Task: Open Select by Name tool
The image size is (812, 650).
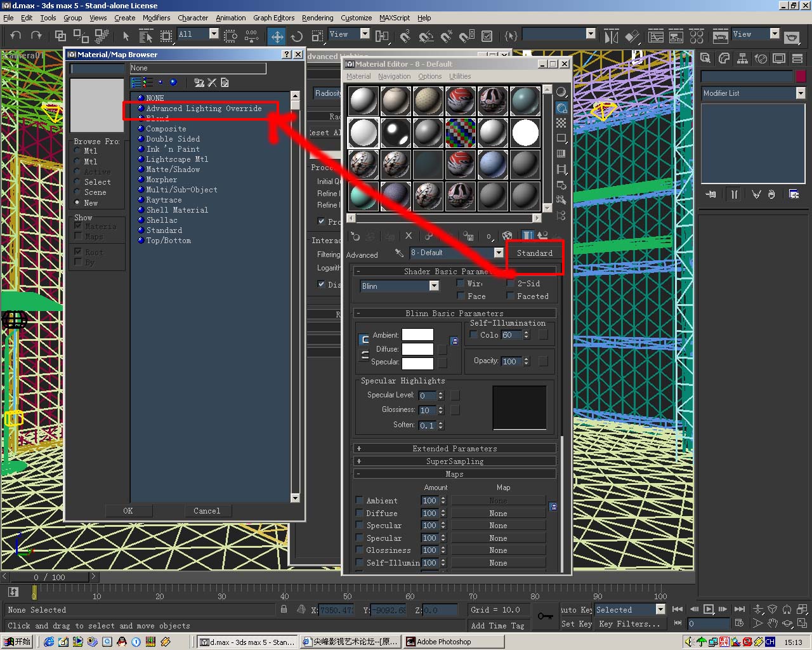Action: click(146, 36)
